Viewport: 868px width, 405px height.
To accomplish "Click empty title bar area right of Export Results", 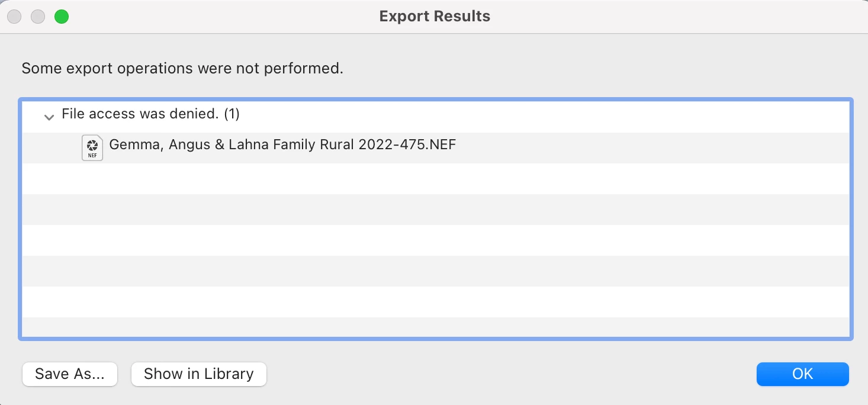I will coord(651,17).
